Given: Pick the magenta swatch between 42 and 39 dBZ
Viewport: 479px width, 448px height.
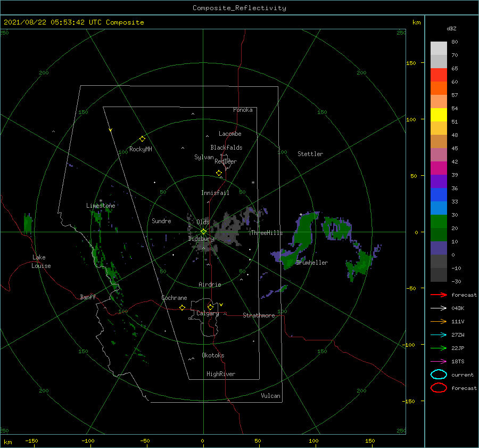Looking at the screenshot, I should 439,168.
